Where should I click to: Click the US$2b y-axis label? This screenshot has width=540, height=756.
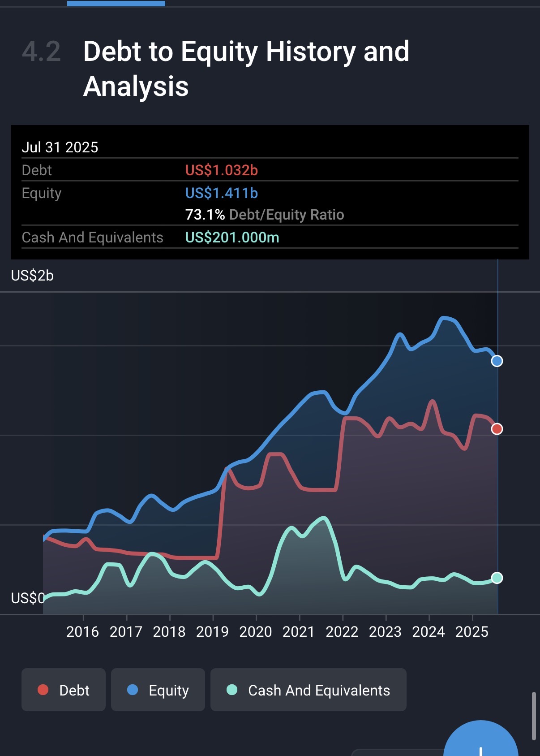(x=32, y=276)
